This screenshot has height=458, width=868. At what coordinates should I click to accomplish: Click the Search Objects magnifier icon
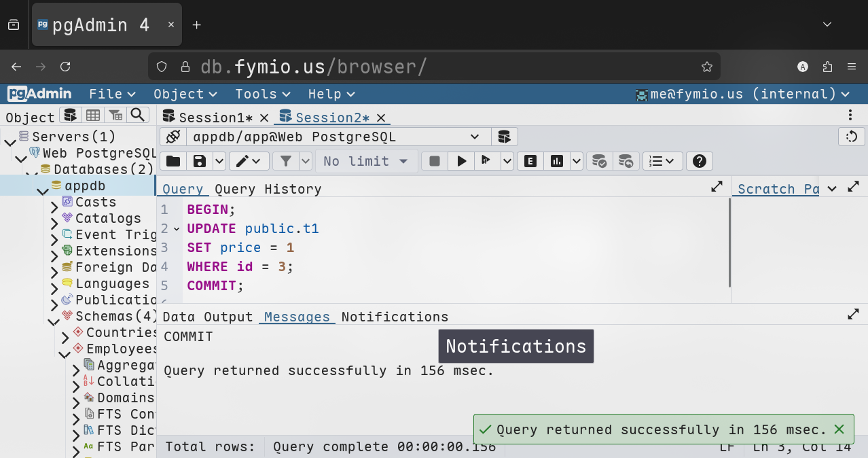pos(138,115)
